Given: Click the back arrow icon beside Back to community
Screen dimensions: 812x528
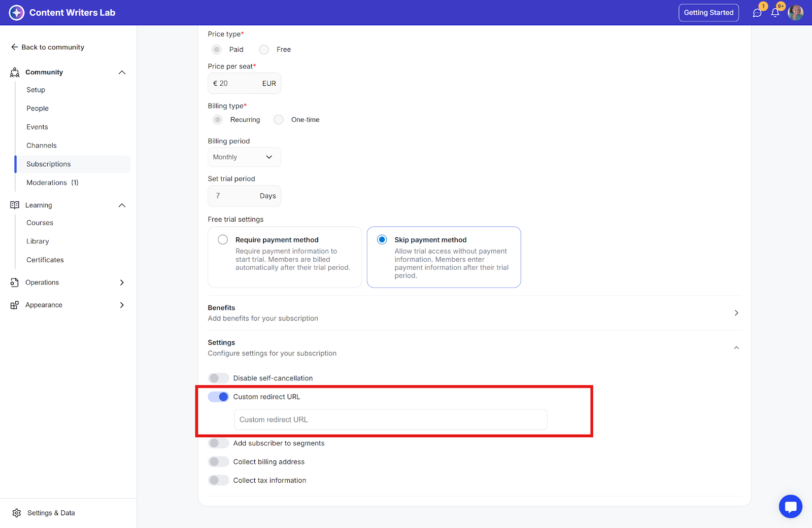Looking at the screenshot, I should tap(15, 47).
